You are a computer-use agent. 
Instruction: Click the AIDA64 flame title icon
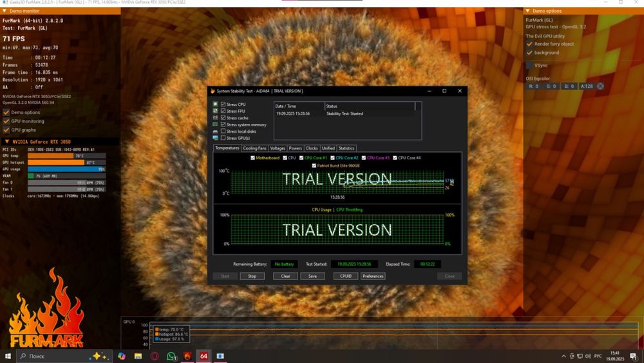[213, 92]
